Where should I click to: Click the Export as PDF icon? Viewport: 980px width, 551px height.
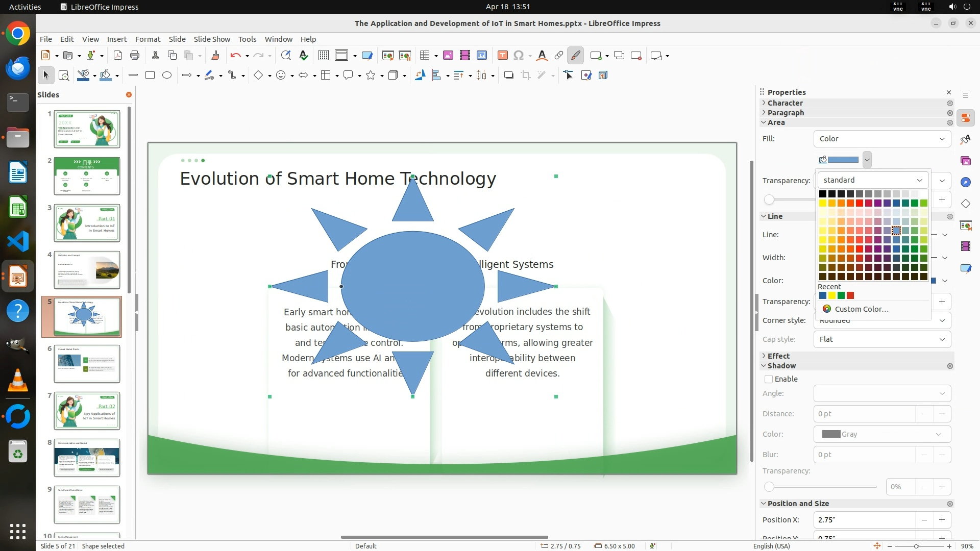coord(118,56)
